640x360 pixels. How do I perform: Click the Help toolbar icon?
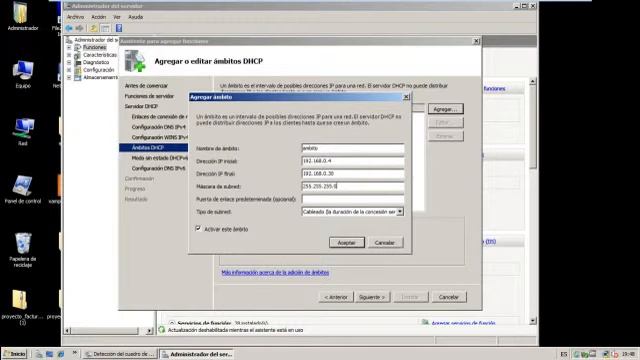pyautogui.click(x=119, y=28)
